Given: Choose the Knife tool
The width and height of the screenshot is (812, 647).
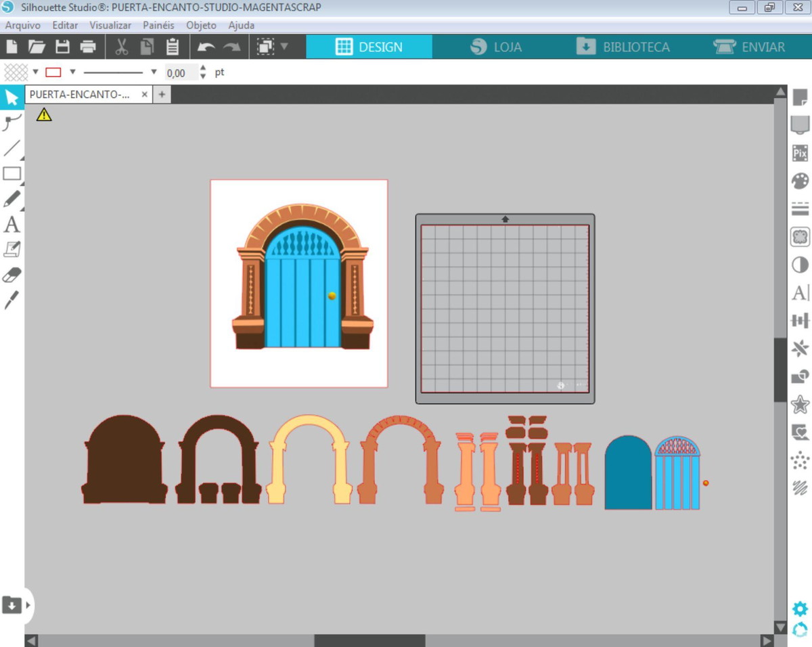Looking at the screenshot, I should pos(12,300).
